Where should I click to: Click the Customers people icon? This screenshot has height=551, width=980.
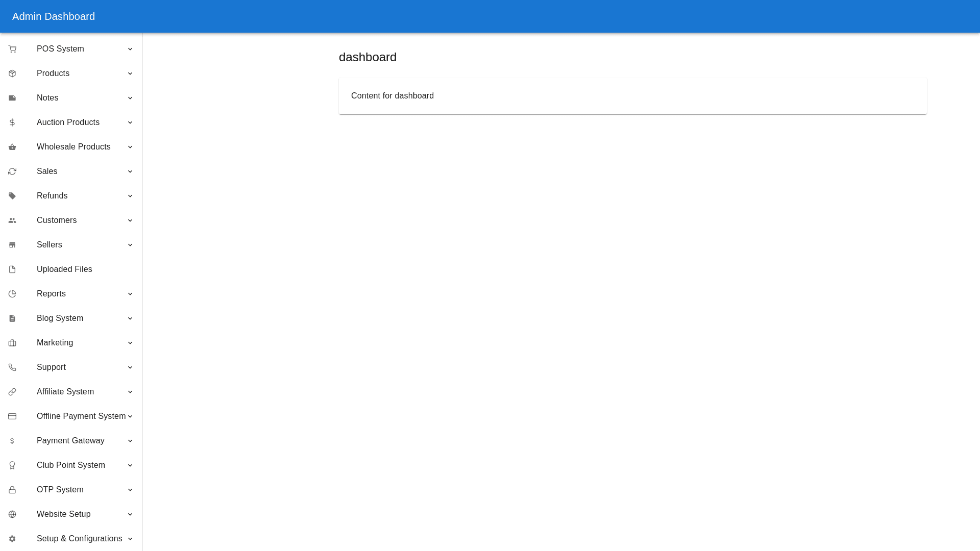tap(12, 220)
